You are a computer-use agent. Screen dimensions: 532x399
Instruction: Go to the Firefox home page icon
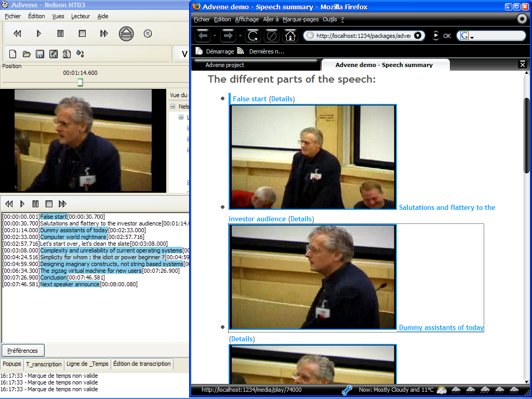[x=290, y=36]
